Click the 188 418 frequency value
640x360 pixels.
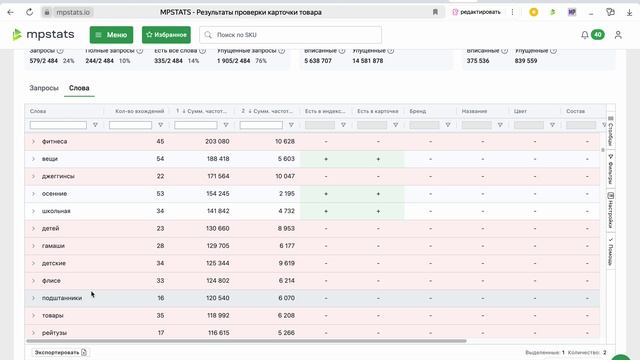point(218,159)
